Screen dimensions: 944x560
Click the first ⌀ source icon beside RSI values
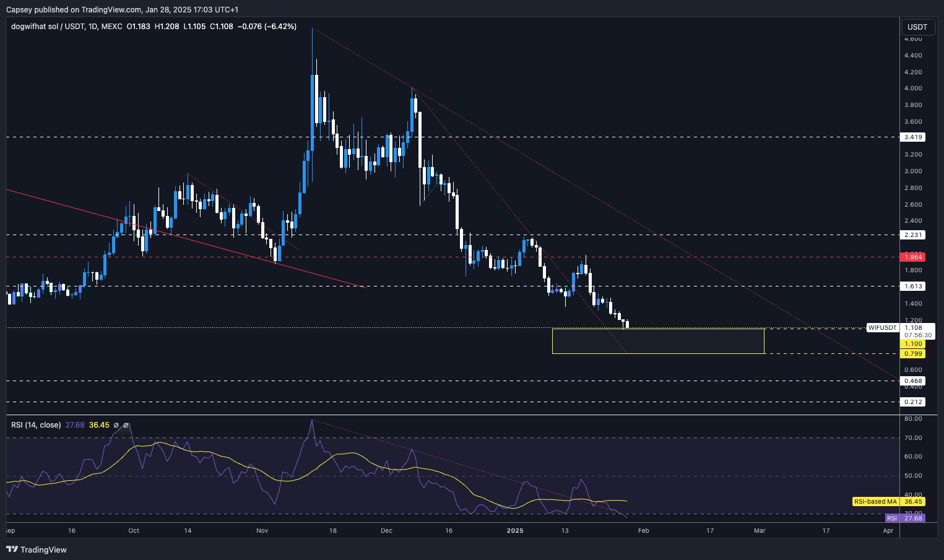(116, 425)
